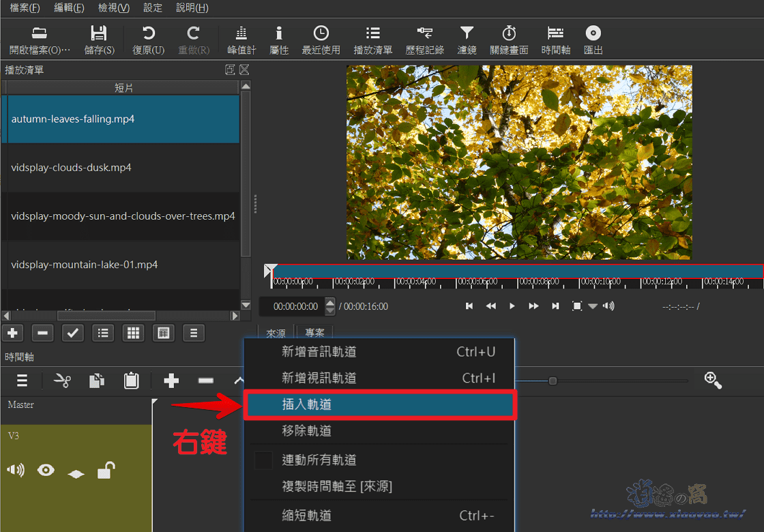Click playlist scrollbar up arrow
Image resolution: width=764 pixels, height=532 pixels.
pos(246,86)
